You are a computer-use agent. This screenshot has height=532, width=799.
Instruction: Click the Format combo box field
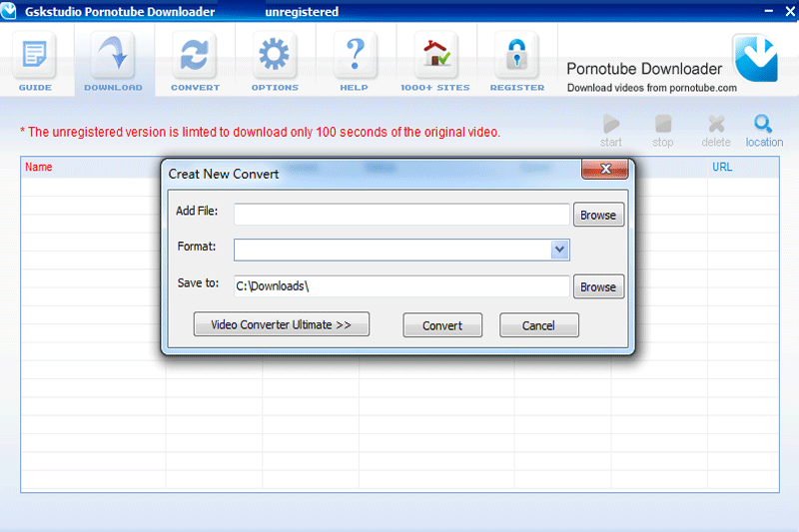(401, 250)
